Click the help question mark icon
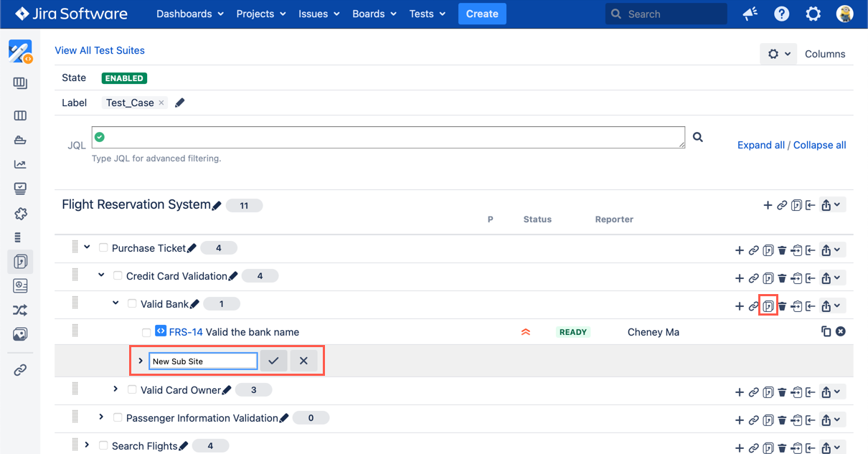 (x=782, y=14)
